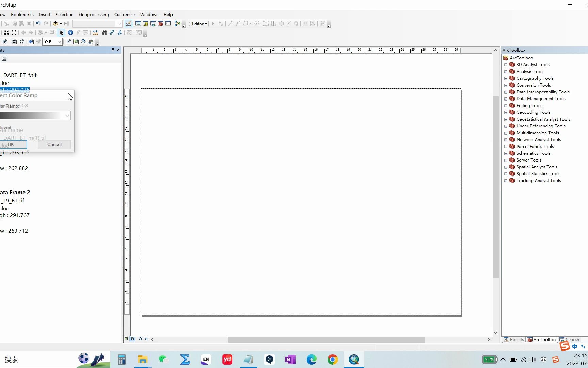Image resolution: width=588 pixels, height=368 pixels.
Task: Open the Table Of Contents window icon
Action: [x=138, y=24]
